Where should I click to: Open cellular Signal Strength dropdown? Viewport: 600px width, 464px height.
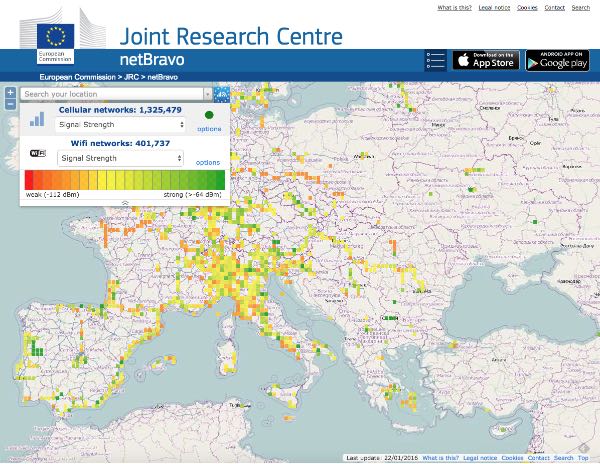[x=122, y=125]
